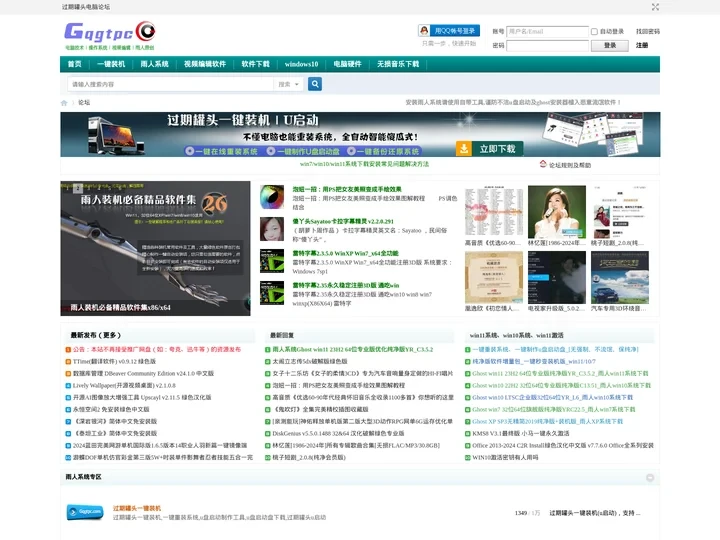
Task: Open the 电脑硬件 nav menu item
Action: 347,64
